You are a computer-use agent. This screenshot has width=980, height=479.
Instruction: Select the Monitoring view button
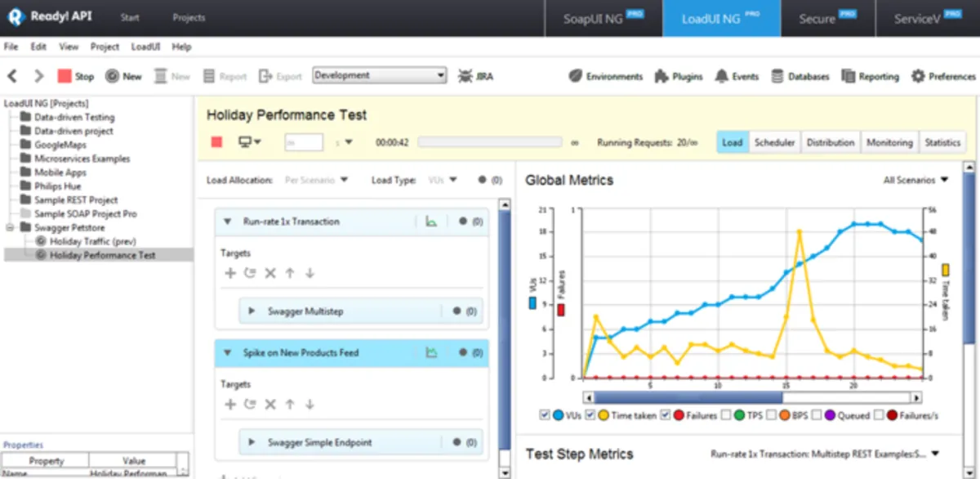click(889, 142)
